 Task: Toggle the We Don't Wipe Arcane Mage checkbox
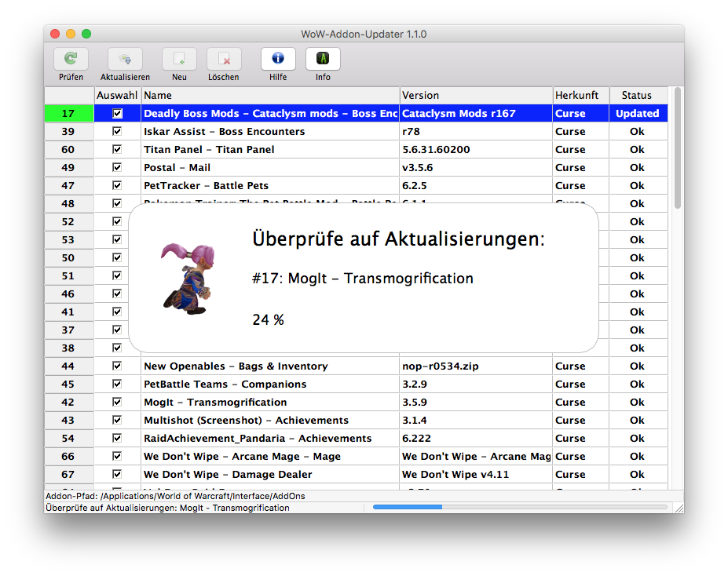pos(117,457)
